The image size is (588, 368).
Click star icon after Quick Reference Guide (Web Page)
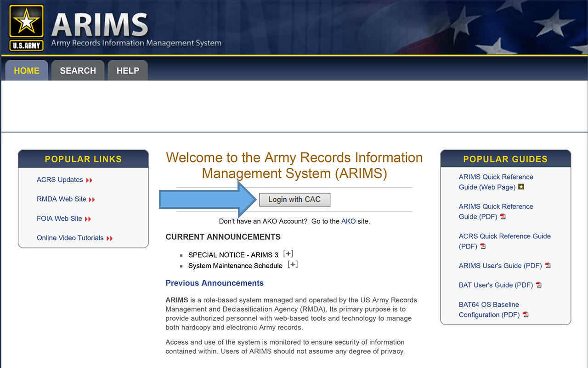click(521, 187)
